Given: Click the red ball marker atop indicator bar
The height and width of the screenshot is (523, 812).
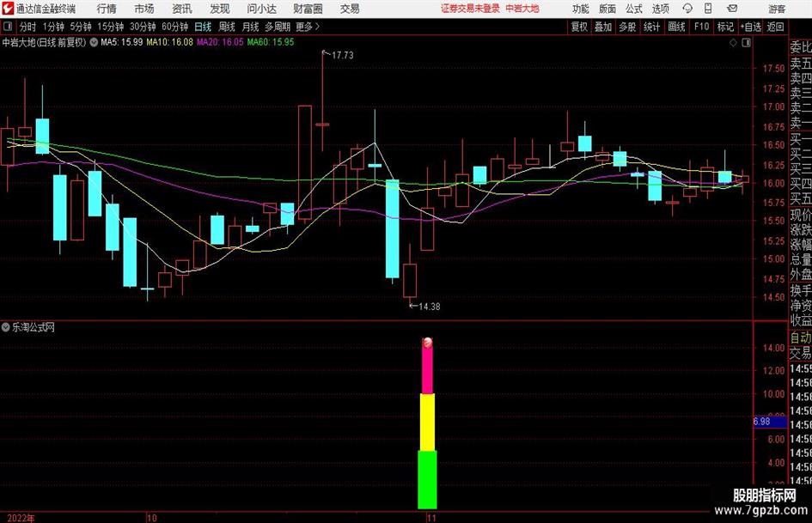Looking at the screenshot, I should (427, 343).
